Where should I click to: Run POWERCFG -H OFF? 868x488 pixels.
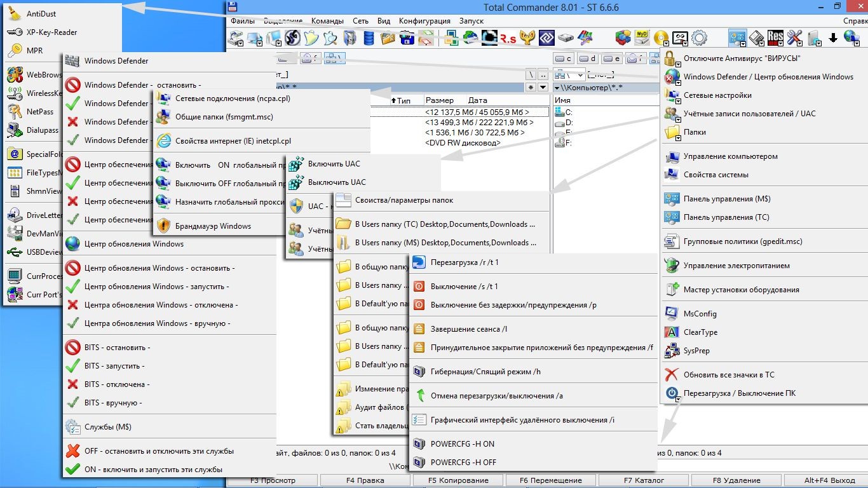click(x=532, y=462)
